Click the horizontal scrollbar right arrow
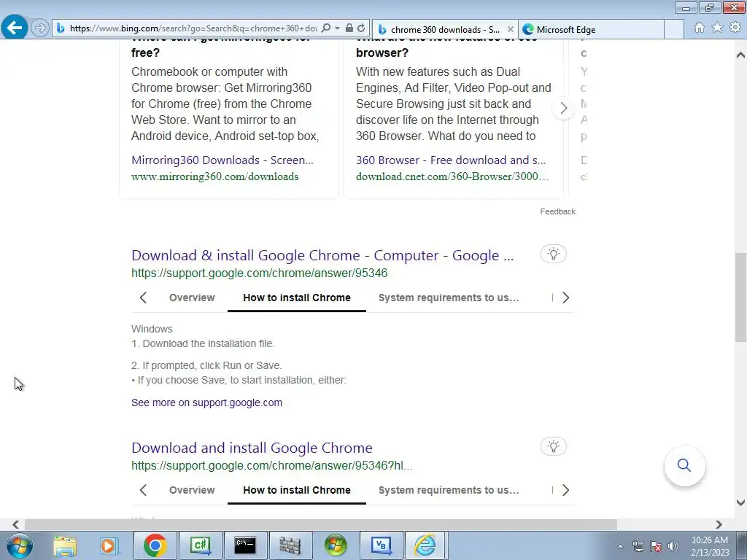Image resolution: width=747 pixels, height=560 pixels. [719, 524]
